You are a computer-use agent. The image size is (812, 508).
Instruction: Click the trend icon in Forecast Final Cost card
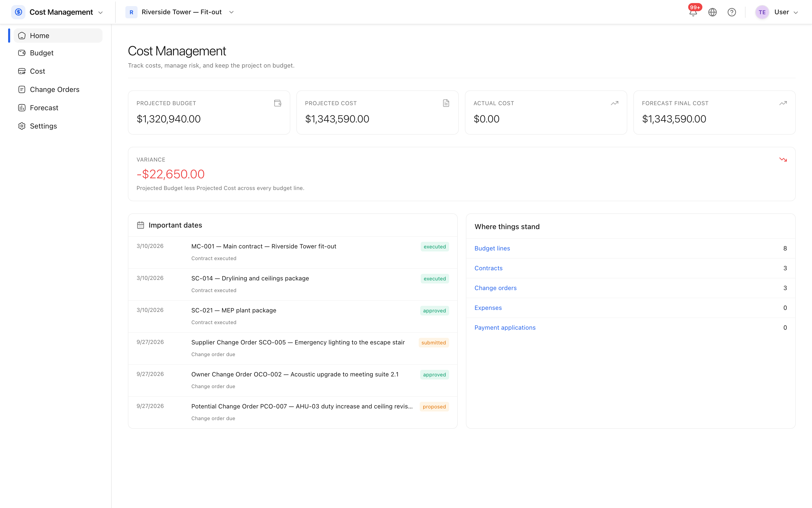[x=783, y=103]
